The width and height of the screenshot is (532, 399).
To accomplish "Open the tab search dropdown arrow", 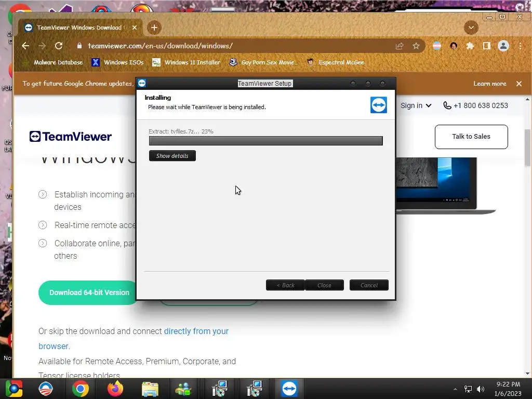I will tap(471, 28).
